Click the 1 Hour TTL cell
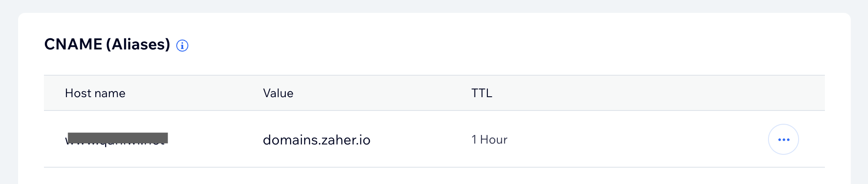868x184 pixels. (489, 140)
